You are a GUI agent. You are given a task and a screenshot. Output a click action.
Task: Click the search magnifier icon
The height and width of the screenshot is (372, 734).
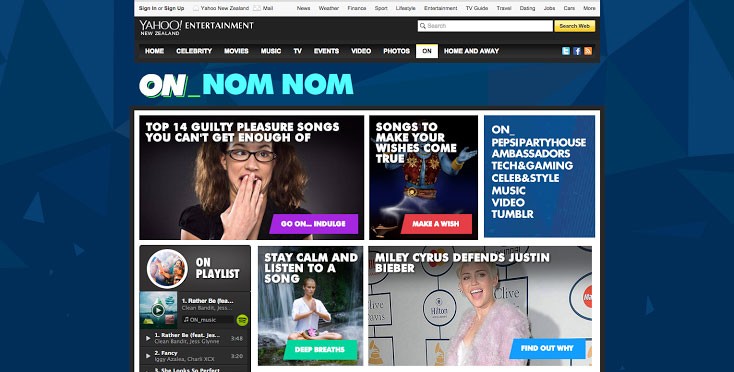click(422, 26)
